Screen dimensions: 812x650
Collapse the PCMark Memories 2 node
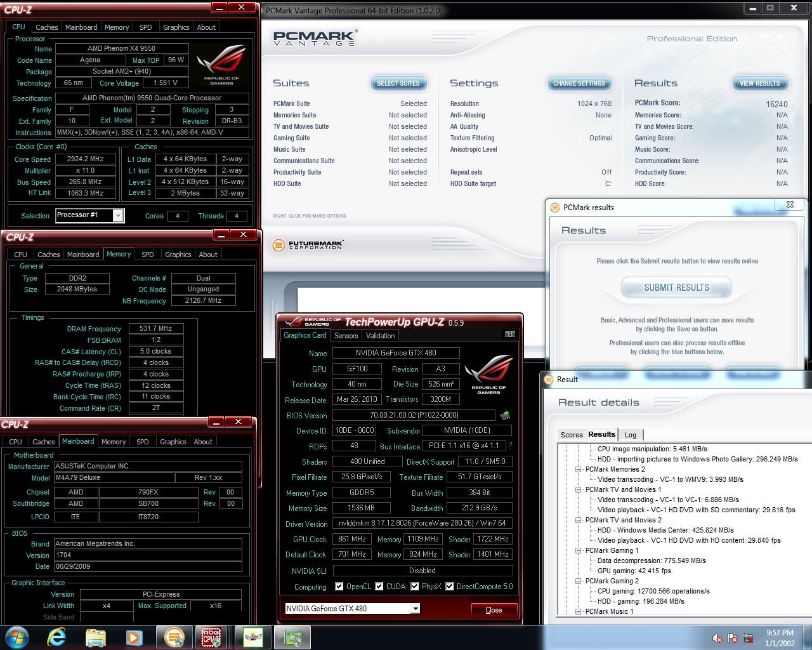coord(579,469)
